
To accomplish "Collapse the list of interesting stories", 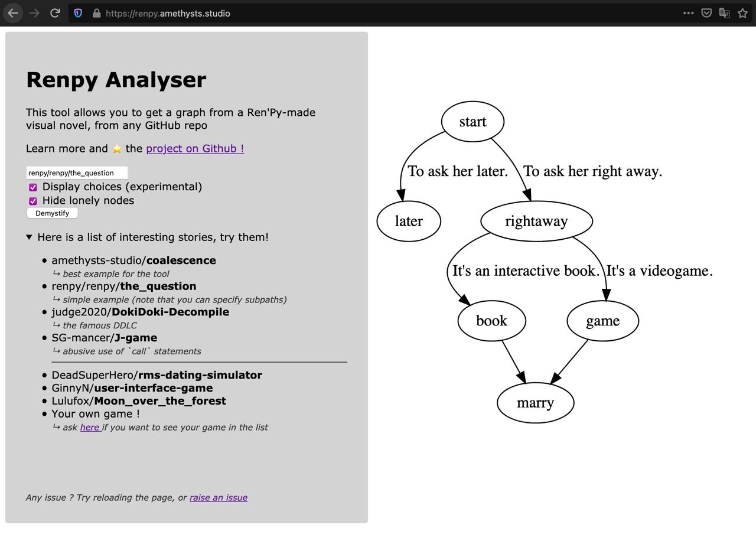I will coord(147,237).
